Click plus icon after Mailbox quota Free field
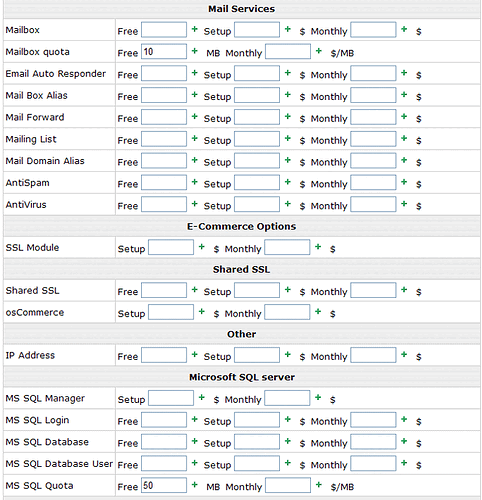Viewport: 482px width, 500px height. pyautogui.click(x=195, y=51)
